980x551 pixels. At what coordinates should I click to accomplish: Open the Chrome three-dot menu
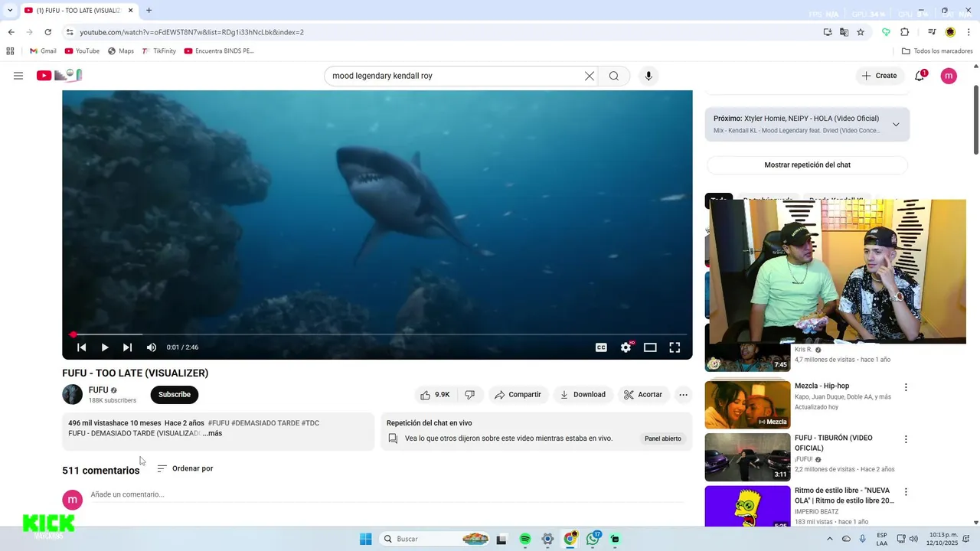(x=969, y=32)
